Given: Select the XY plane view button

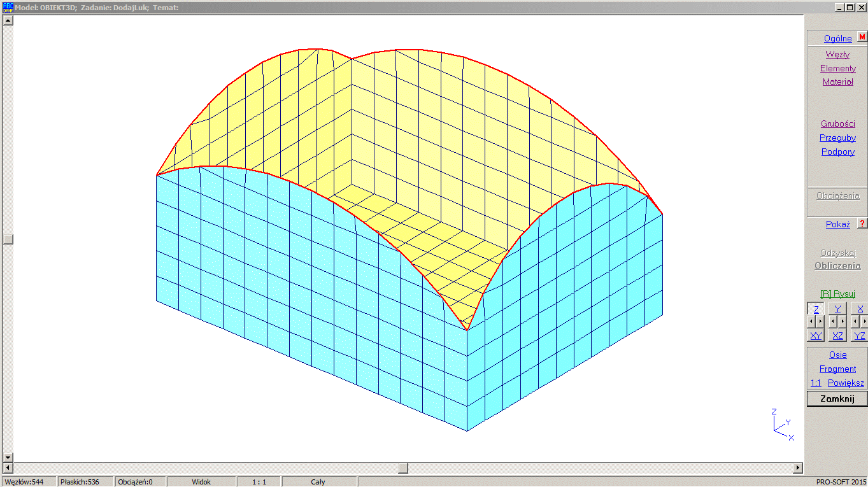Looking at the screenshot, I should pyautogui.click(x=816, y=335).
